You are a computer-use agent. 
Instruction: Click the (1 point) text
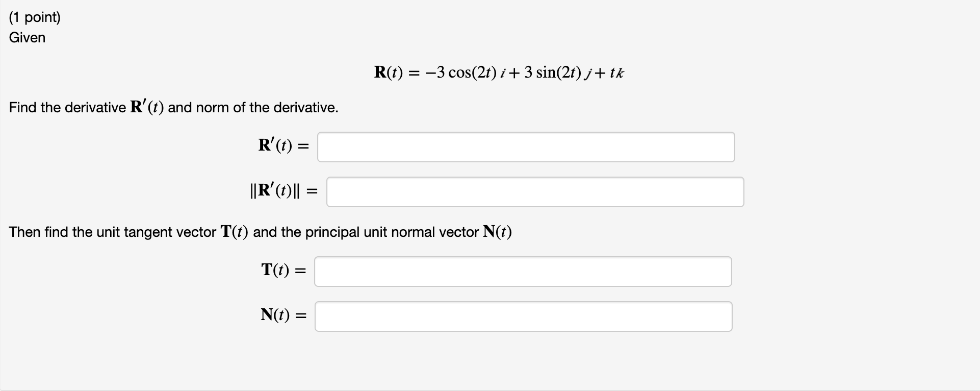point(35,17)
